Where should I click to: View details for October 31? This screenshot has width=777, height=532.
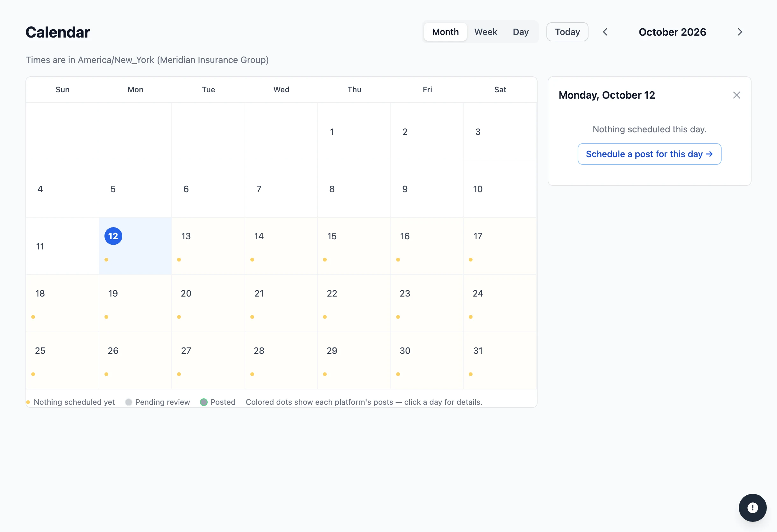[500, 361]
